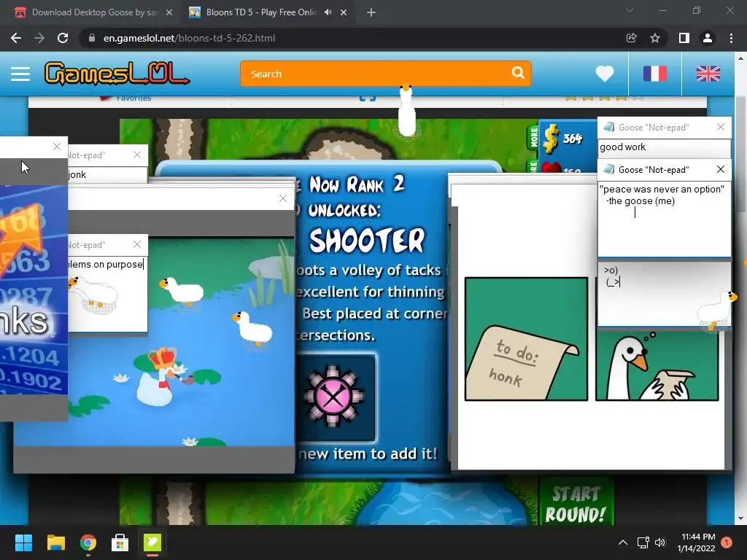This screenshot has width=747, height=560.
Task: Click the ASCII goose note text
Action: (x=612, y=276)
